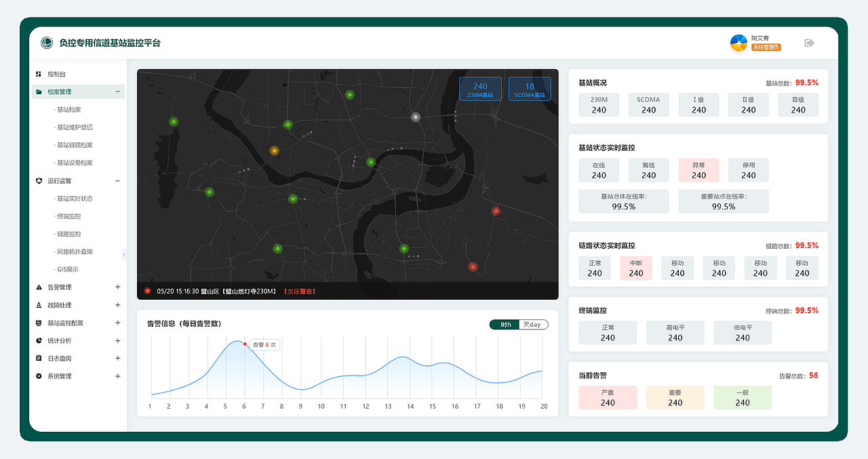Click the 重要站点在线率 99.5% card

tap(724, 201)
